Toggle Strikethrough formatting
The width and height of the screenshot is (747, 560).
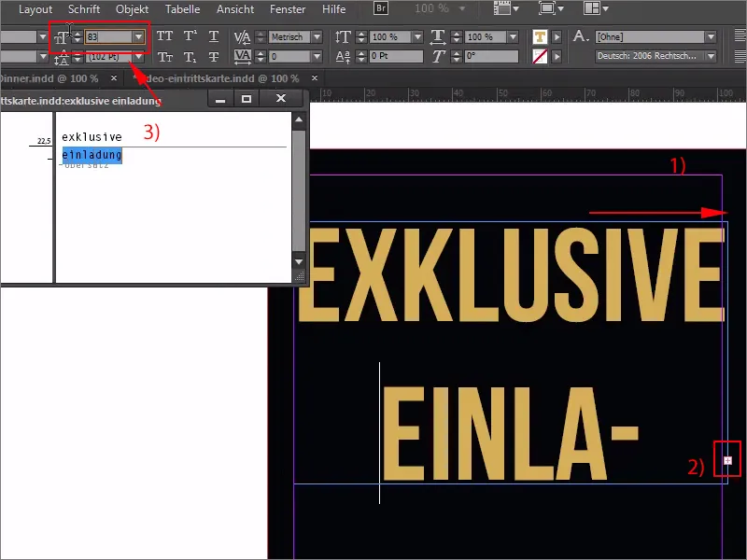(x=214, y=57)
